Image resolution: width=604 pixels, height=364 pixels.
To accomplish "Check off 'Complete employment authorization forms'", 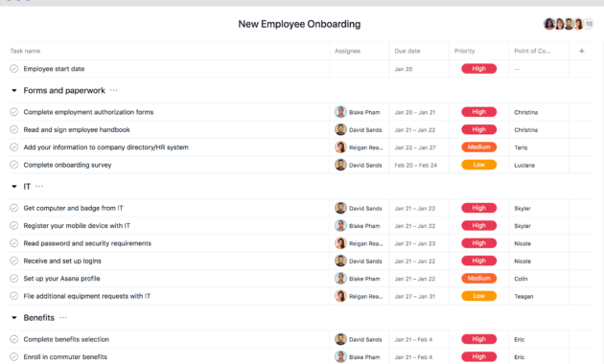I will point(13,112).
